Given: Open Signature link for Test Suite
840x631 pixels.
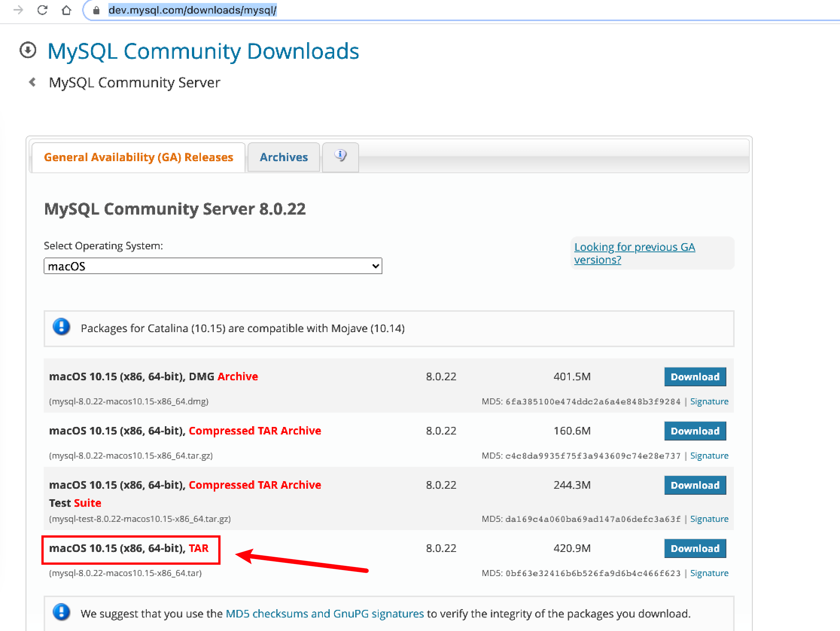Looking at the screenshot, I should [x=709, y=519].
